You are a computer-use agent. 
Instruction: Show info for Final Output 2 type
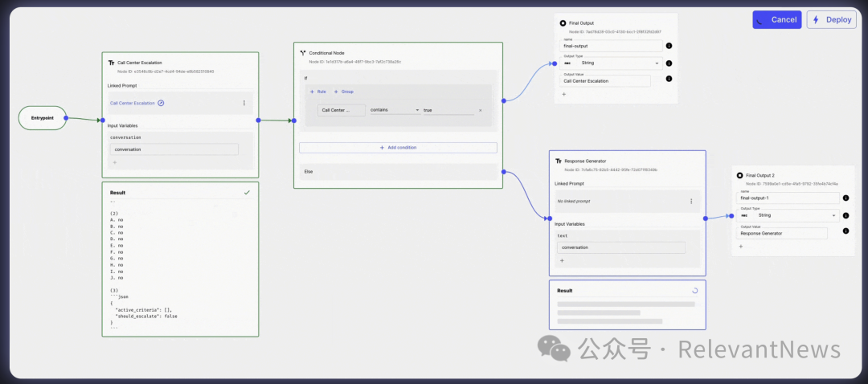coord(845,215)
